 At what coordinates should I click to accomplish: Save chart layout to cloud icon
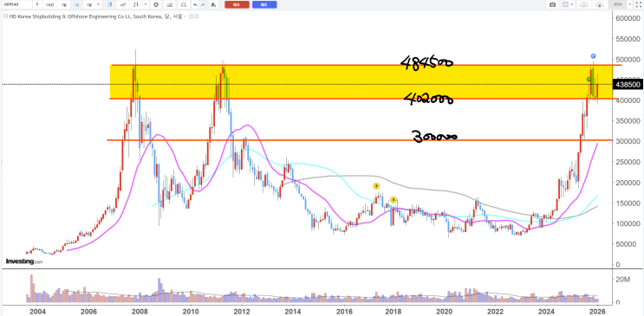[x=600, y=4]
